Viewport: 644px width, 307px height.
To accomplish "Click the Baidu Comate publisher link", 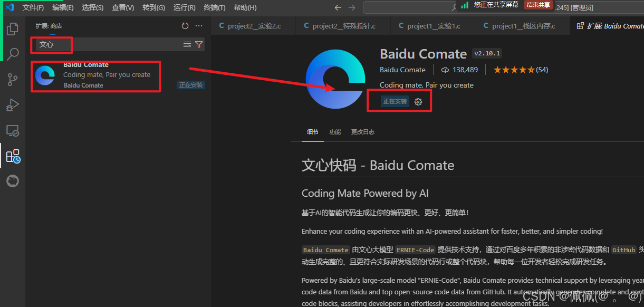I will click(x=402, y=70).
